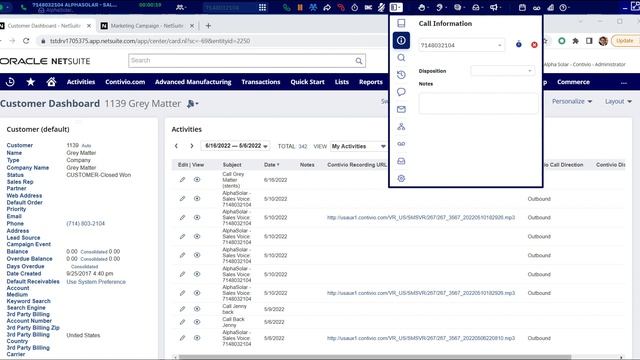Open the settings gear in softphone sidebar
The width and height of the screenshot is (640, 360).
pos(401,178)
